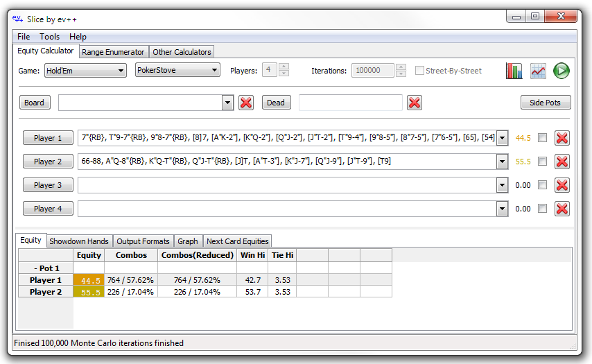Open the PokerStove engine dropdown

pos(177,70)
